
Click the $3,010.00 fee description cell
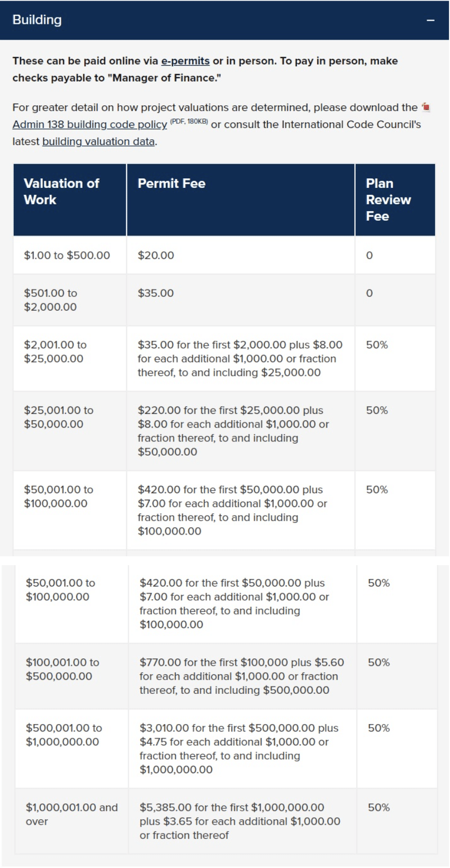(238, 743)
